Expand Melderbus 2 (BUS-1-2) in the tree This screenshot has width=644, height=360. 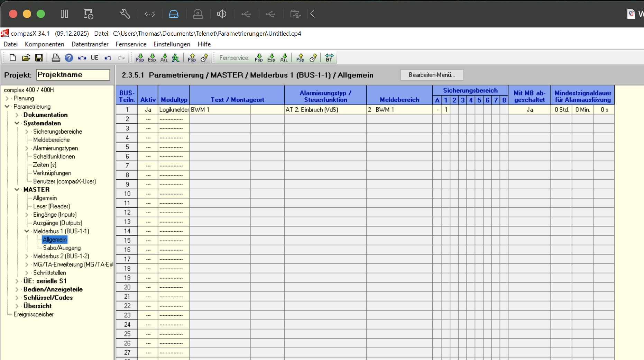pyautogui.click(x=27, y=256)
